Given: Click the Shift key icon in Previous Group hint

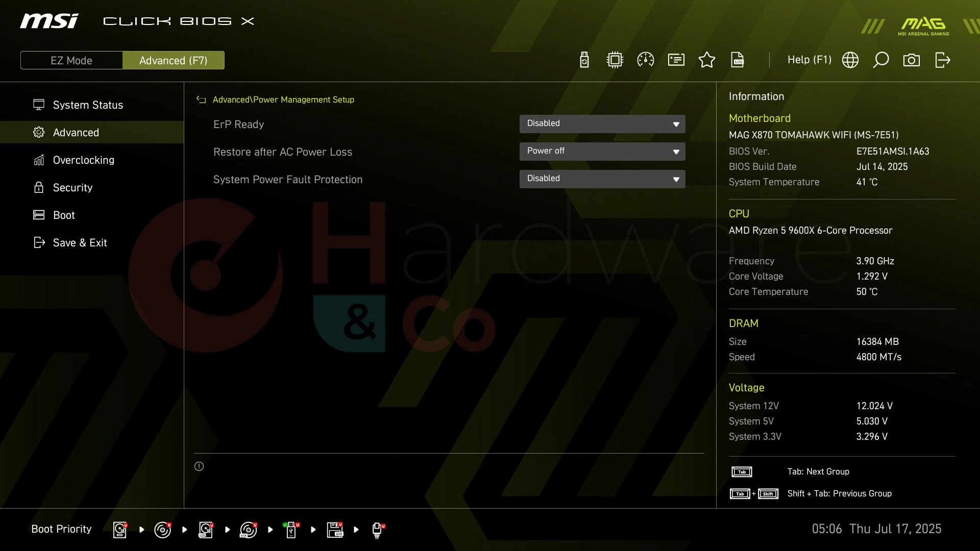Looking at the screenshot, I should point(768,494).
